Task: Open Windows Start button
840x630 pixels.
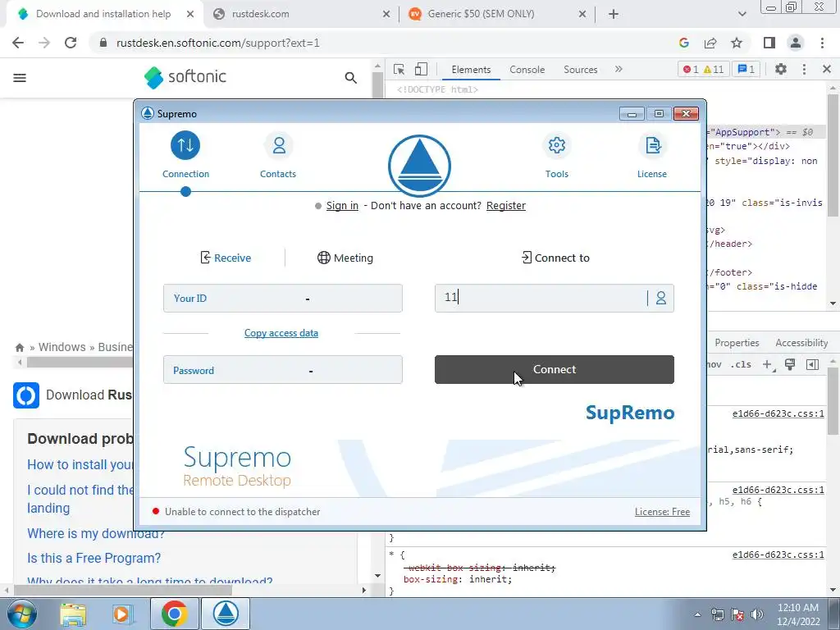Action: coord(21,614)
